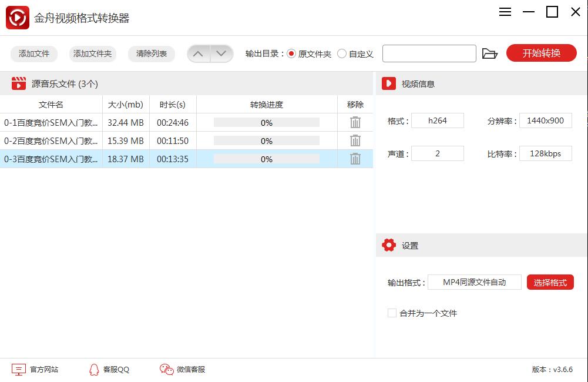Click the 文件名 column header
The width and height of the screenshot is (588, 382).
click(x=51, y=105)
